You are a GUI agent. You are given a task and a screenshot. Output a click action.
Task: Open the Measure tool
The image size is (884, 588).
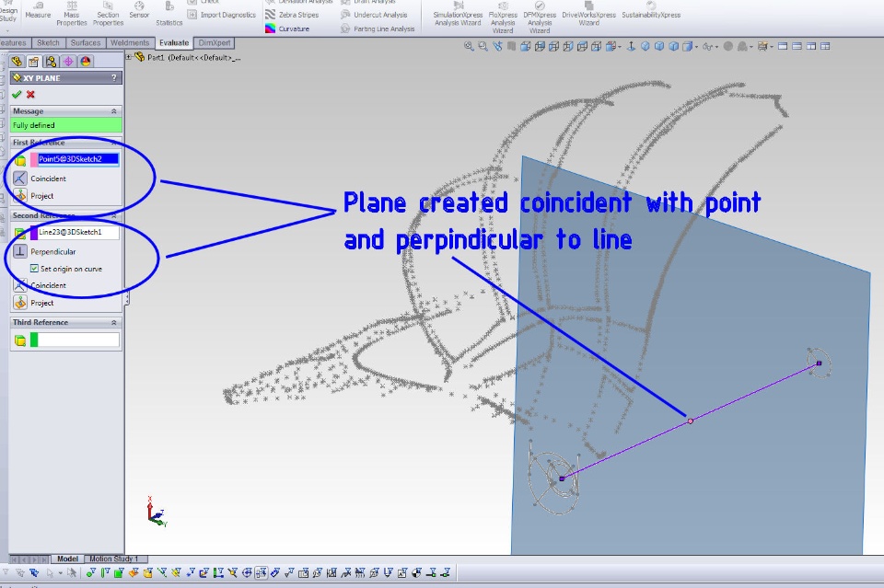(x=38, y=10)
